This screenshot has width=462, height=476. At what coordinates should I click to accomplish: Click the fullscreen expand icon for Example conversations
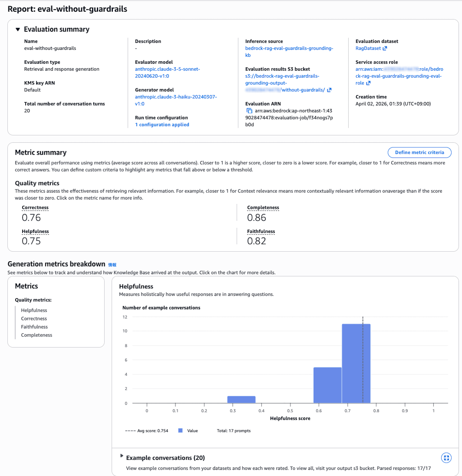[446, 458]
